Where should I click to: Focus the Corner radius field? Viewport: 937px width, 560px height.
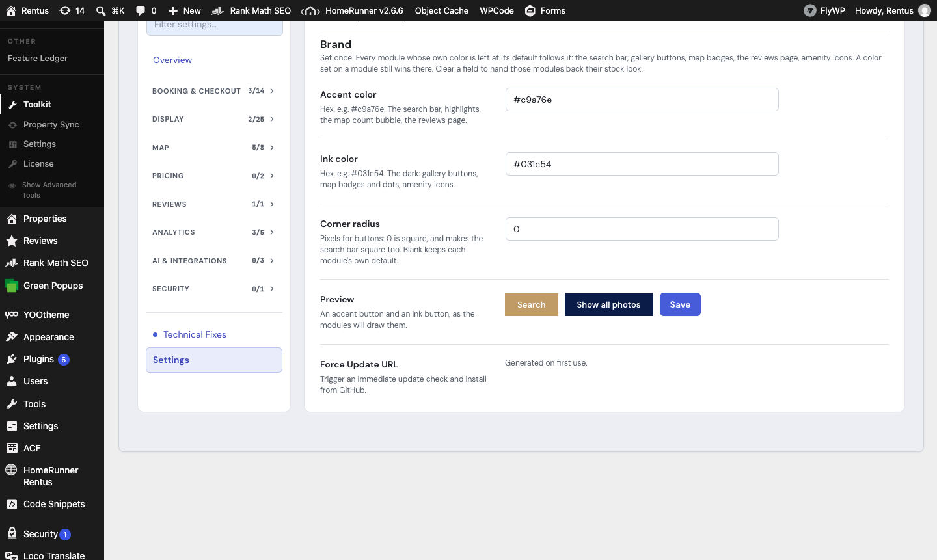click(x=642, y=229)
